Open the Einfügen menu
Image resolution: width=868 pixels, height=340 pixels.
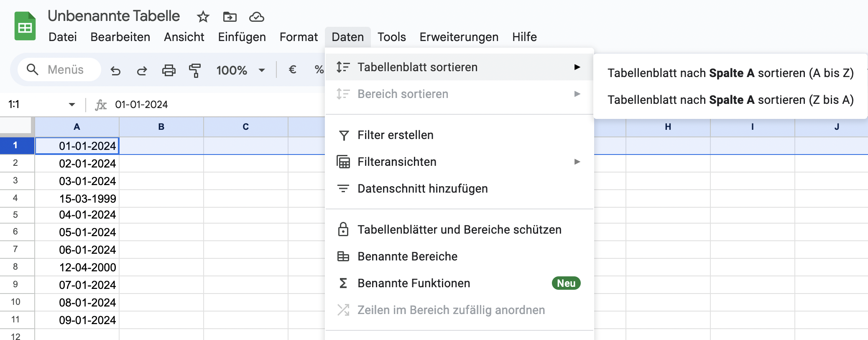point(242,37)
